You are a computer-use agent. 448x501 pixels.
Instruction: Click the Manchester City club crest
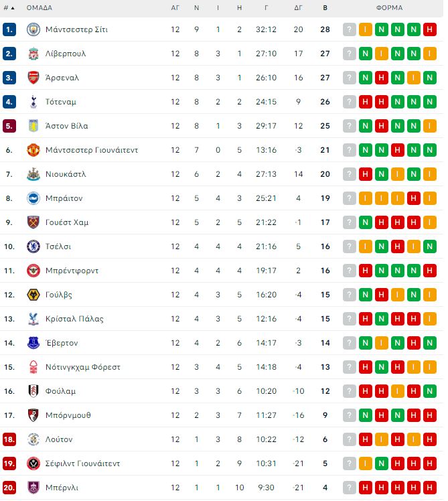(33, 29)
